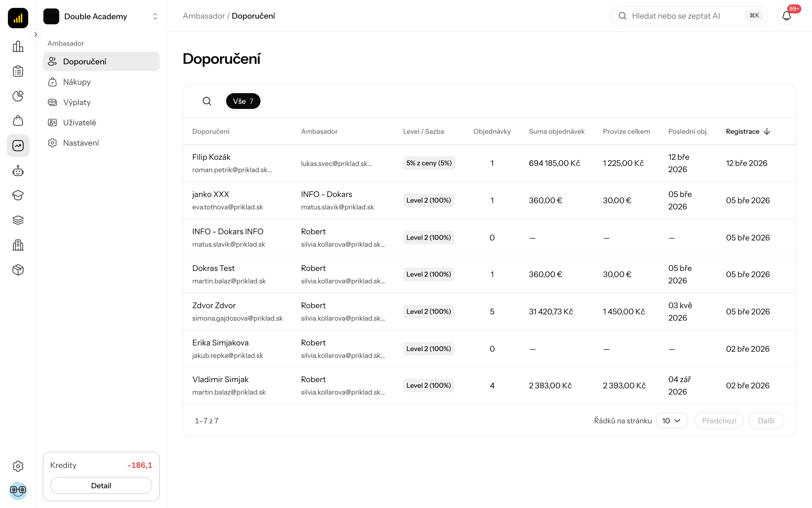This screenshot has height=508, width=812.
Task: Click the Dokras Test row name
Action: [x=213, y=268]
